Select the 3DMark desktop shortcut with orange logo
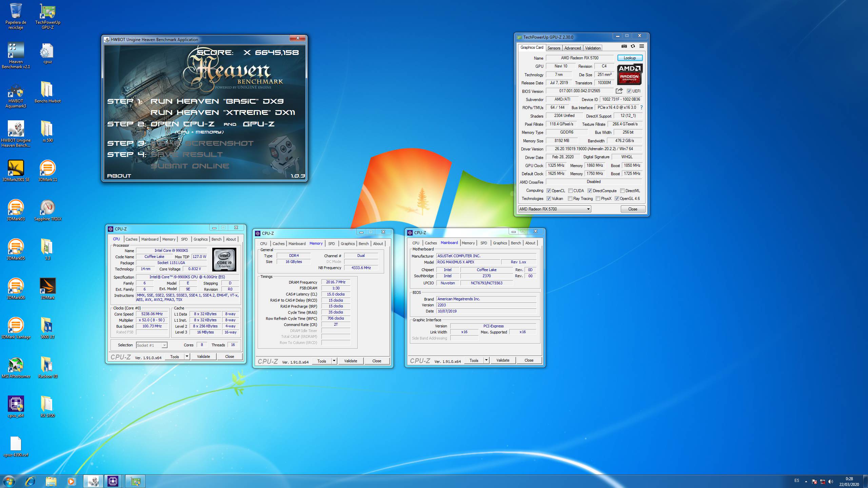This screenshot has height=488, width=868. [x=47, y=289]
